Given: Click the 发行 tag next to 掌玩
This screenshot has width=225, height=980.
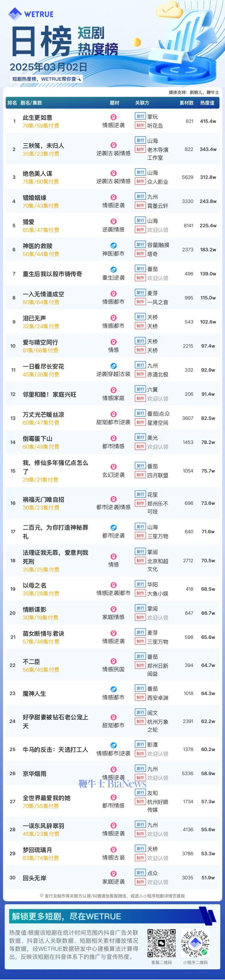Looking at the screenshot, I should pos(140,116).
